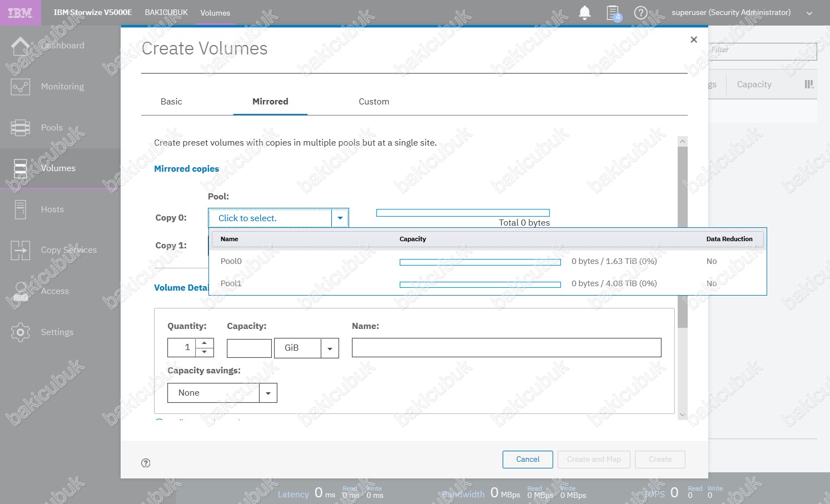830x504 pixels.
Task: Open the Volumes menu in top bar
Action: tap(215, 13)
